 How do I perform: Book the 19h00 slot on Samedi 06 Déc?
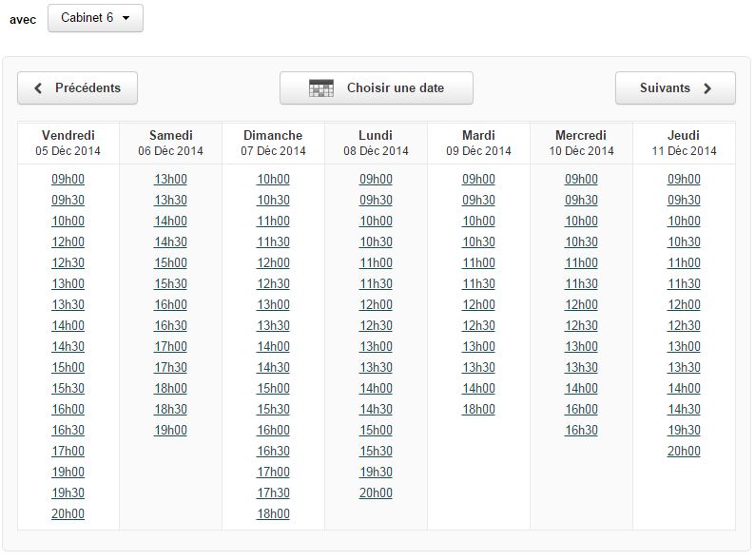click(170, 430)
